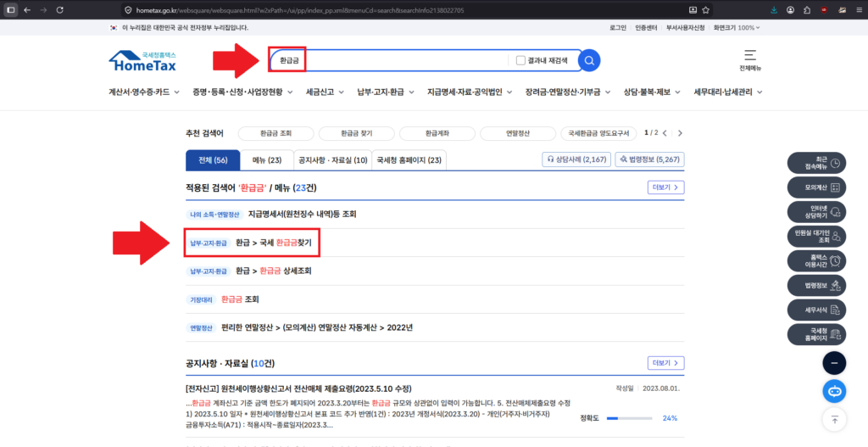The height and width of the screenshot is (447, 868).
Task: Expand 납부·고지·환급 top menu
Action: 386,92
